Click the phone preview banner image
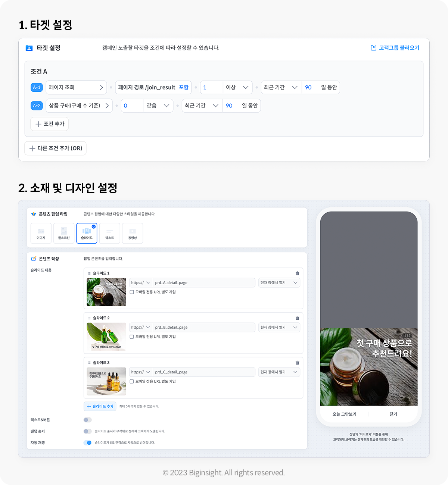Viewport: 448px width, 485px height. click(x=369, y=367)
